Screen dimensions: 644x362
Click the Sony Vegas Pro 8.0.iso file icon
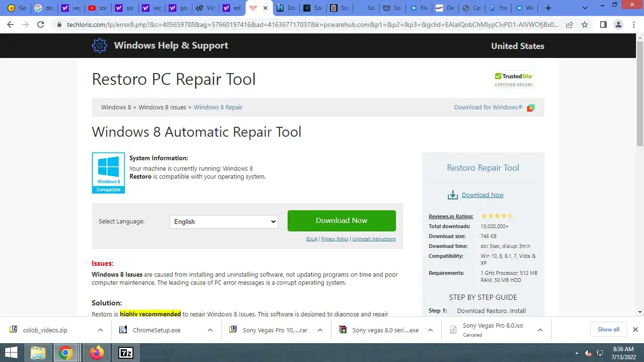453,329
